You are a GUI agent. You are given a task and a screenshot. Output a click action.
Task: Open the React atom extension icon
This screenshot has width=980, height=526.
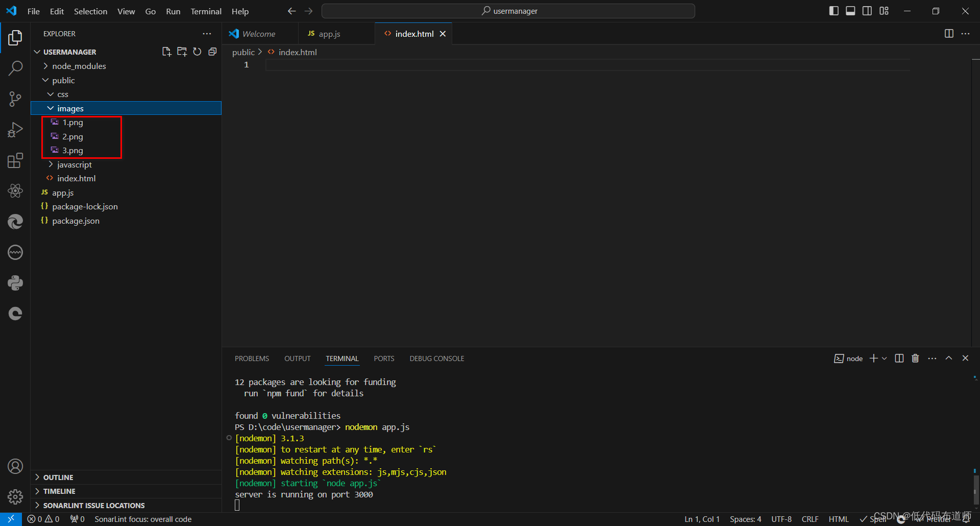tap(15, 191)
